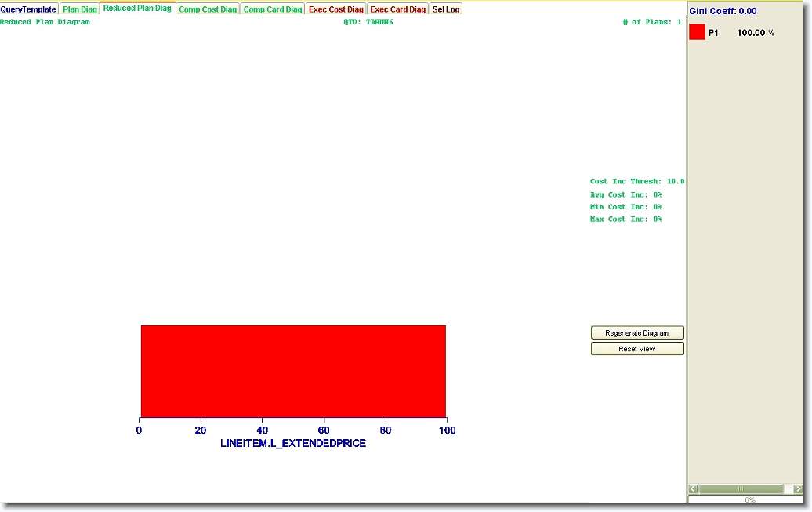The height and width of the screenshot is (512, 812).
Task: Click the red plan region in diagram
Action: pyautogui.click(x=292, y=370)
